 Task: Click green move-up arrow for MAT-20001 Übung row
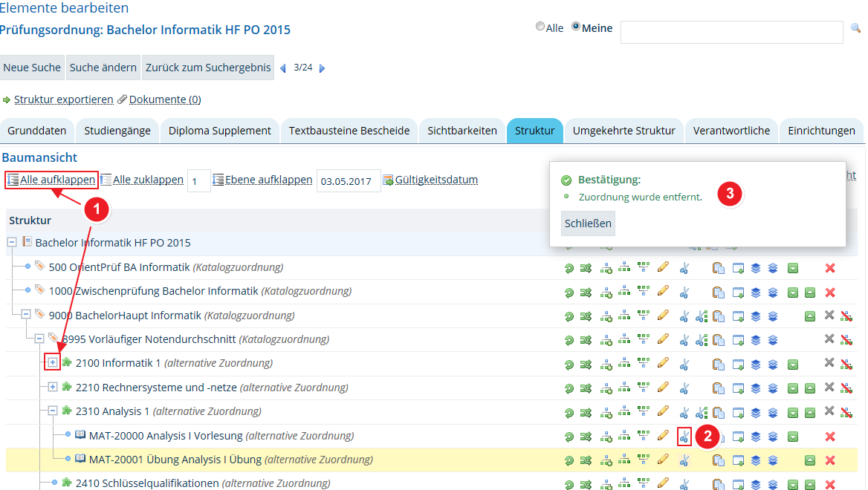810,460
